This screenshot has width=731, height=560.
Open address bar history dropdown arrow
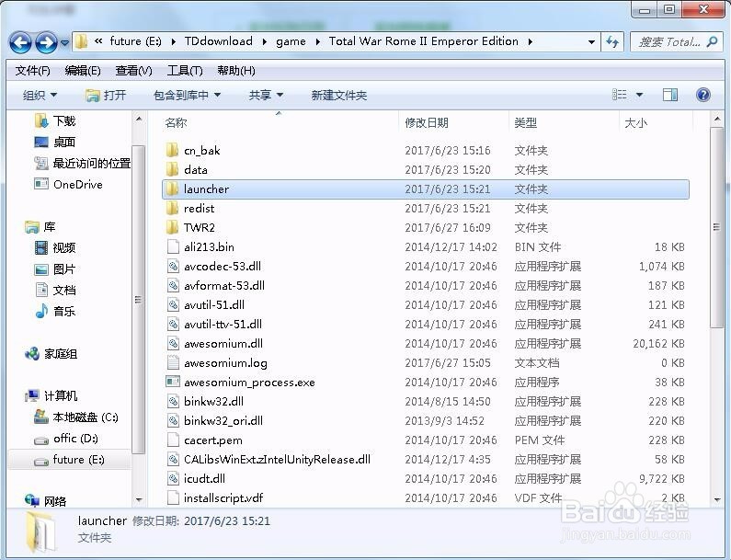(x=591, y=42)
